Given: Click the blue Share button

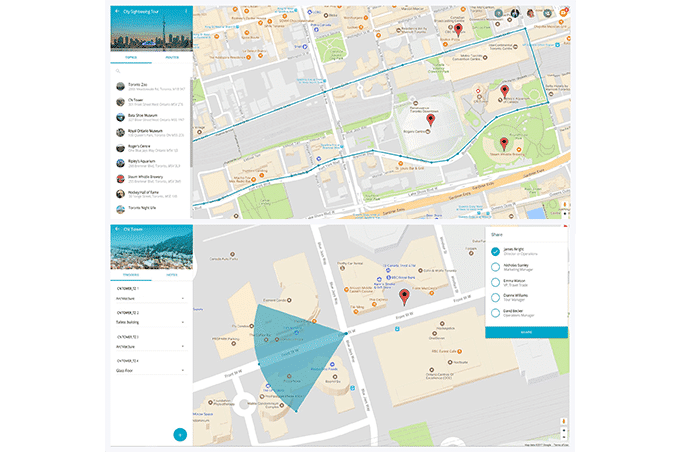Looking at the screenshot, I should [x=526, y=332].
